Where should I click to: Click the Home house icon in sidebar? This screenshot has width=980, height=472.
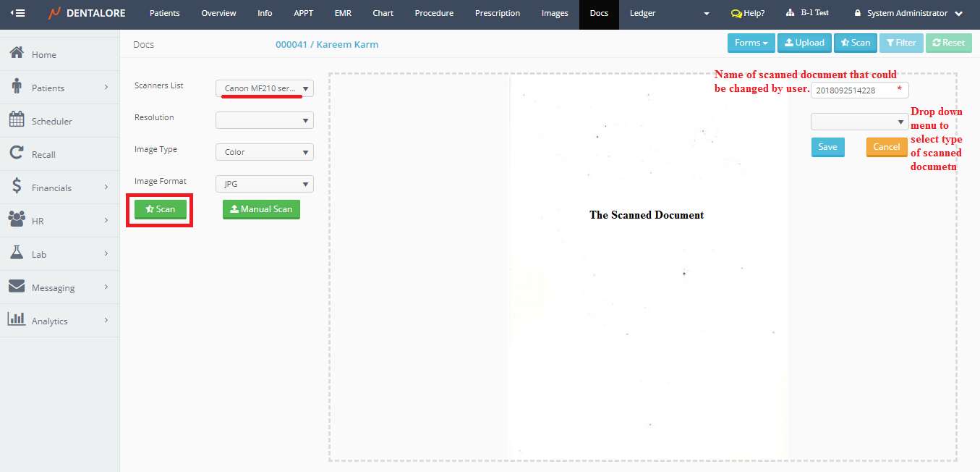pyautogui.click(x=17, y=54)
